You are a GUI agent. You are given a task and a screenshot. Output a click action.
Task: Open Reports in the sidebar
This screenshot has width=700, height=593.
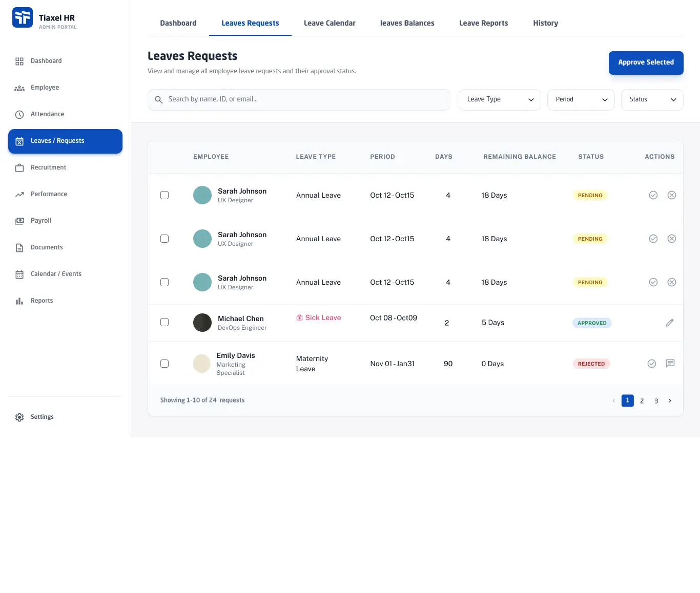click(65, 301)
